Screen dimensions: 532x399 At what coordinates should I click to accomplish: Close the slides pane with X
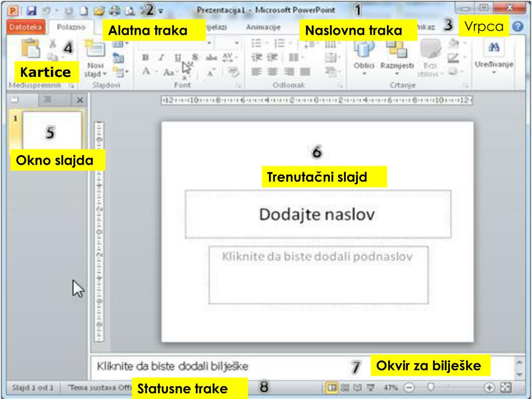tap(79, 100)
